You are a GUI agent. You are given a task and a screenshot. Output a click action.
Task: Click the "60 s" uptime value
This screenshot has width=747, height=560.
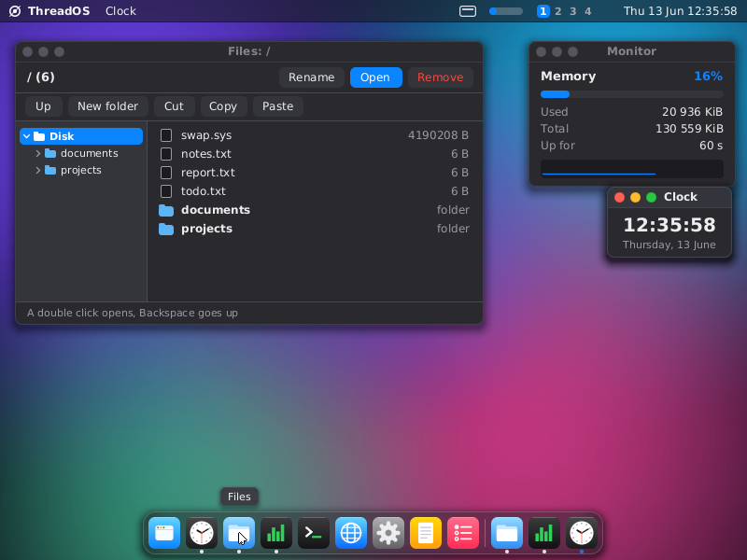click(712, 146)
